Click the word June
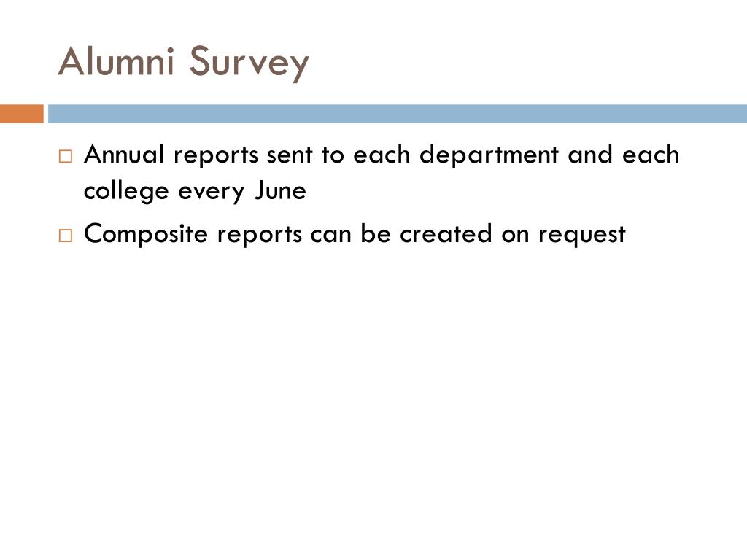The height and width of the screenshot is (560, 747). pyautogui.click(x=280, y=190)
